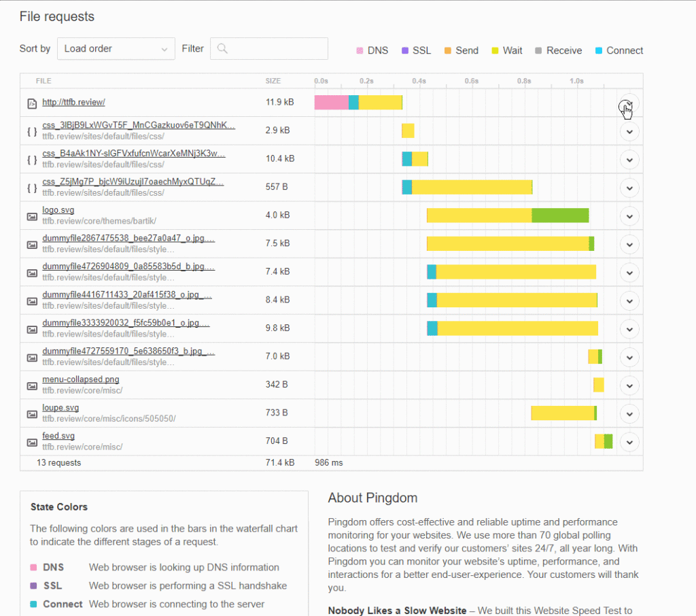
Task: Open the css_3lBjB9LxWGvT5F file link
Action: click(139, 125)
